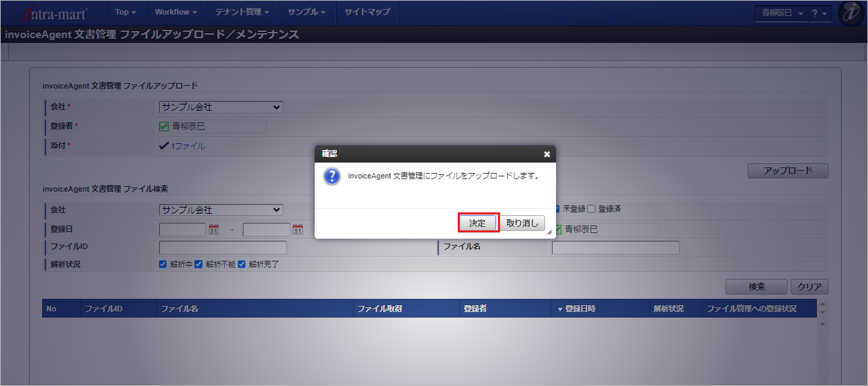Click the question mark icon in the dialog
The image size is (868, 386).
(x=332, y=176)
